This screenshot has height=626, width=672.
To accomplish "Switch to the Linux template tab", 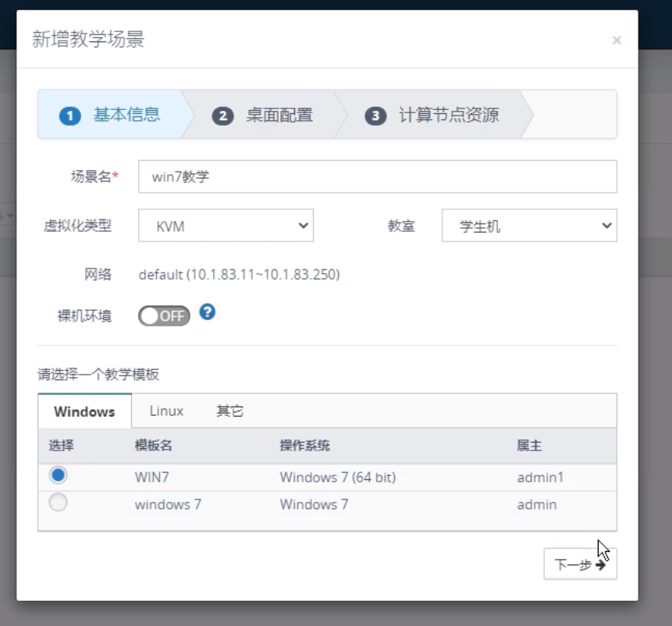I will (166, 411).
